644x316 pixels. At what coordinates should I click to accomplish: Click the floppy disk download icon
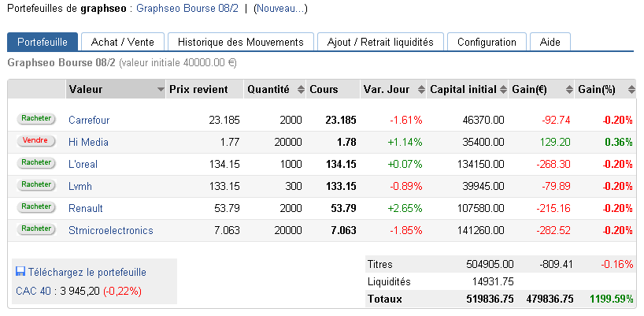[x=20, y=272]
